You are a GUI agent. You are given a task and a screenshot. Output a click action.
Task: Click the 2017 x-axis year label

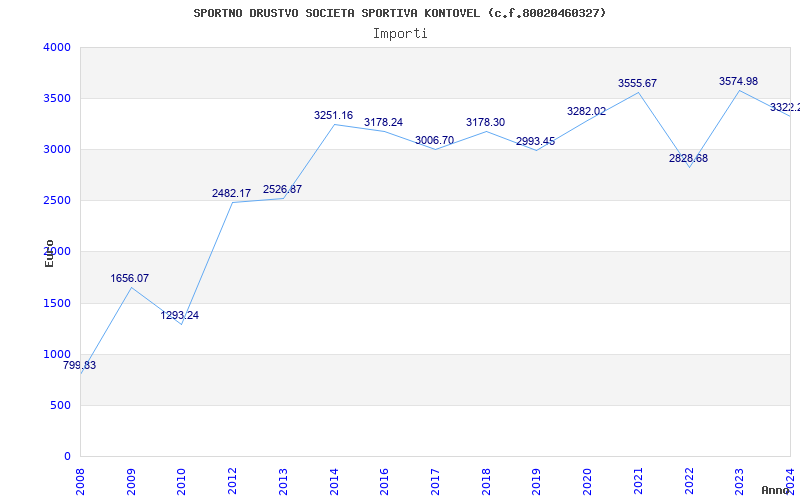tap(435, 482)
